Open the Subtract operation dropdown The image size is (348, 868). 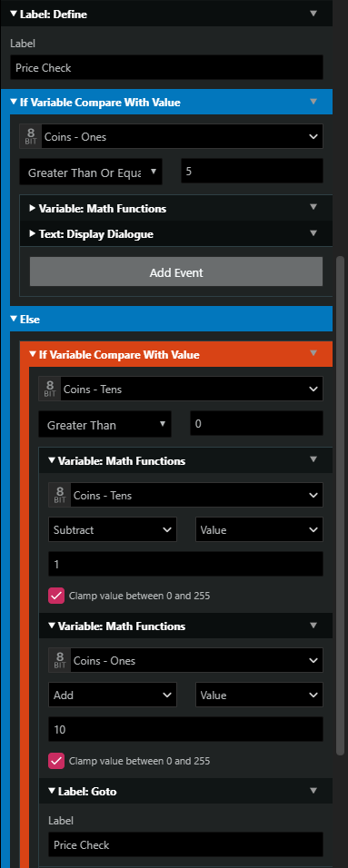tap(113, 529)
